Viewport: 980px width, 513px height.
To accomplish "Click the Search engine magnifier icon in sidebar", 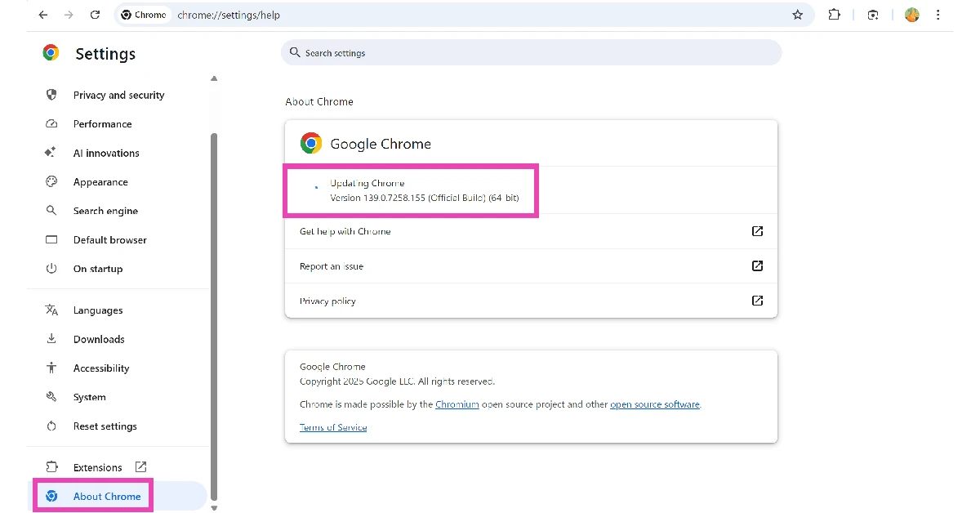I will (x=51, y=211).
